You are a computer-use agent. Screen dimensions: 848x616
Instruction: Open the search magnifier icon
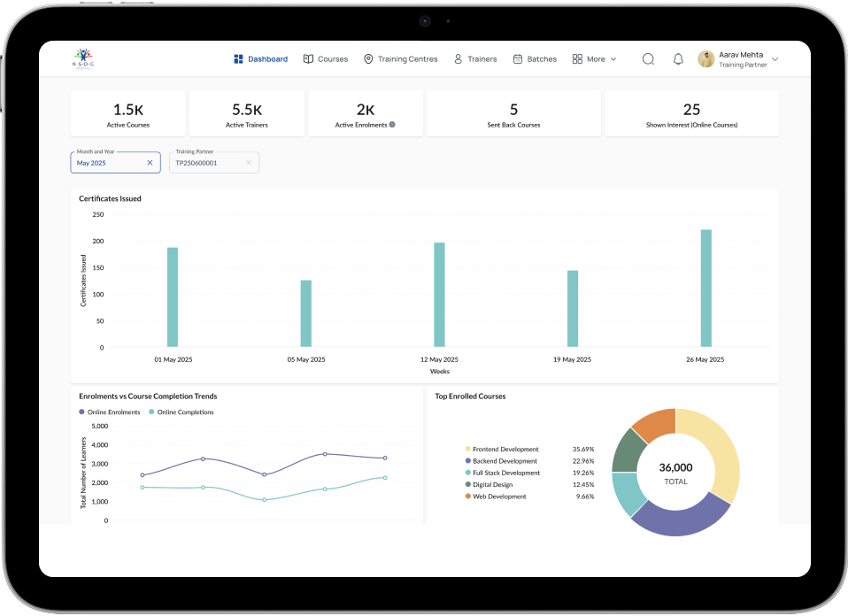(x=648, y=59)
